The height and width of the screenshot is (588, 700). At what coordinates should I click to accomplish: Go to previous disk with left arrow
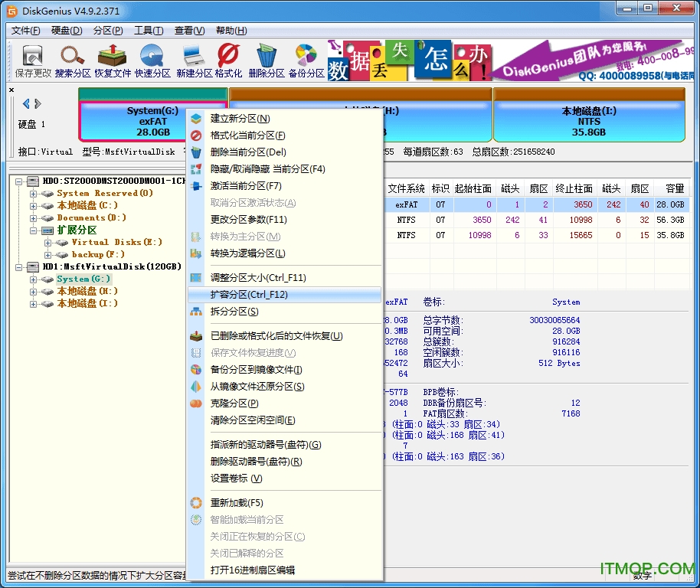[x=26, y=104]
